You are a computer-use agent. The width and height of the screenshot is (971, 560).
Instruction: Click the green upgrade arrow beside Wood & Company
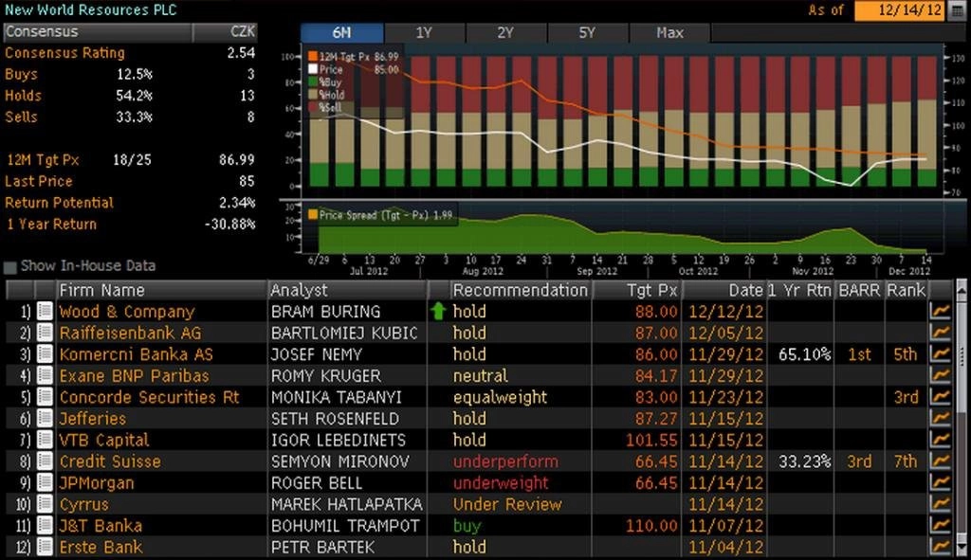[438, 311]
